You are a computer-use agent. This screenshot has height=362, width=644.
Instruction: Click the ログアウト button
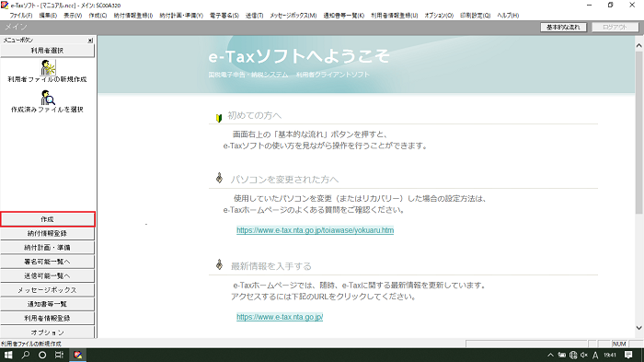click(615, 27)
